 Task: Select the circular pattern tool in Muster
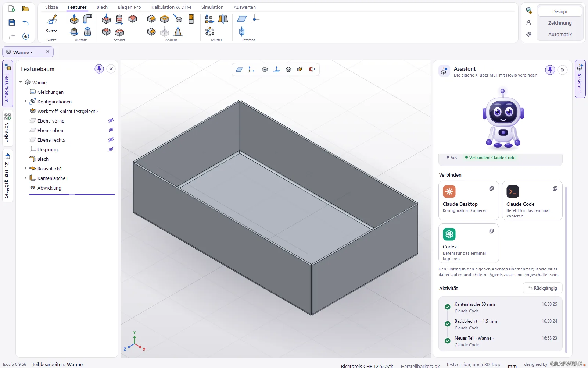(209, 32)
